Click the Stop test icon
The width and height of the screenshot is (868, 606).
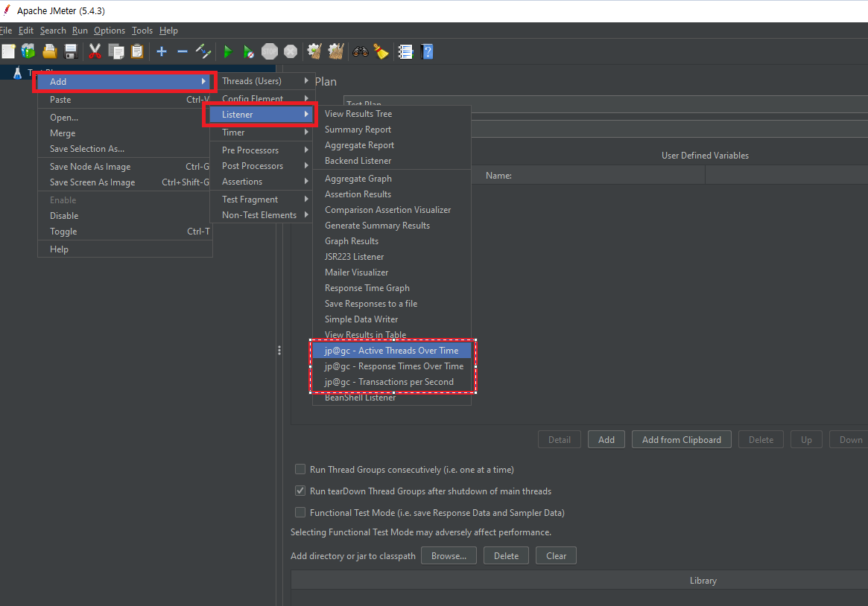click(x=270, y=51)
